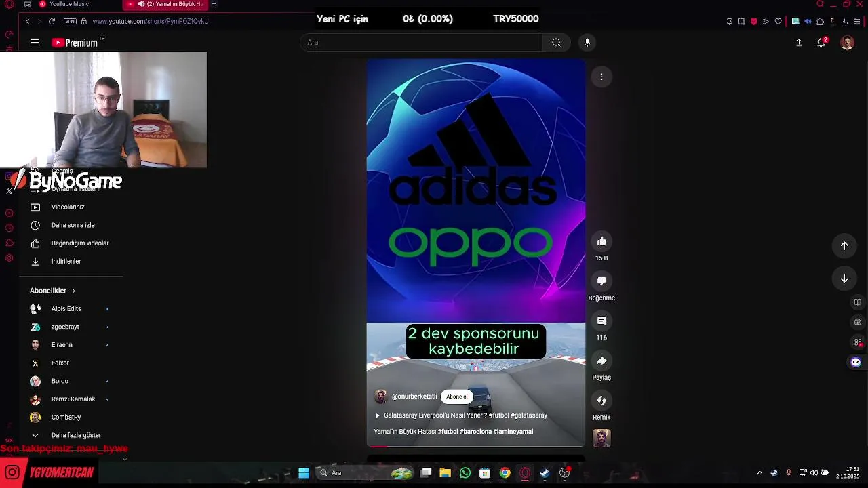This screenshot has height=488, width=868.
Task: Open Alpis Edits subscription
Action: pos(66,308)
